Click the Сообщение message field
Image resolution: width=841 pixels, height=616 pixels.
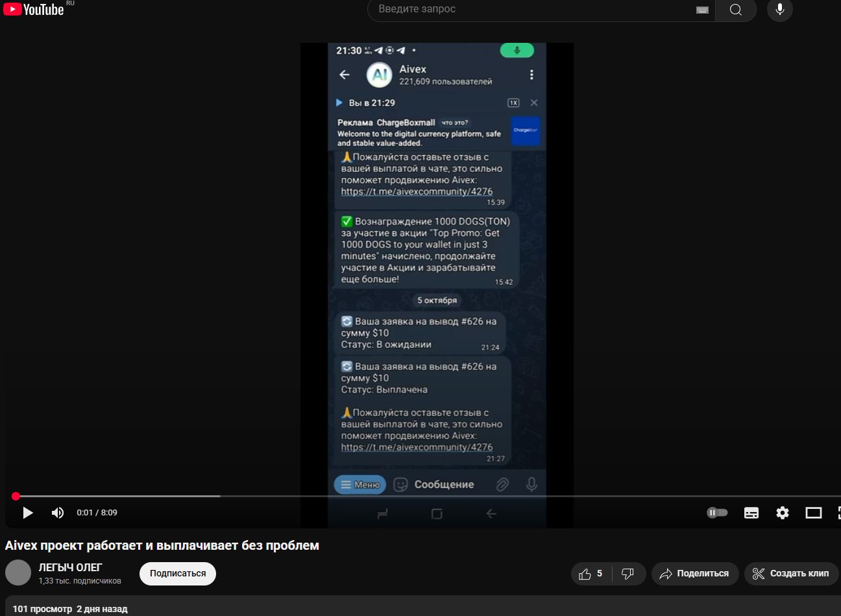(445, 485)
